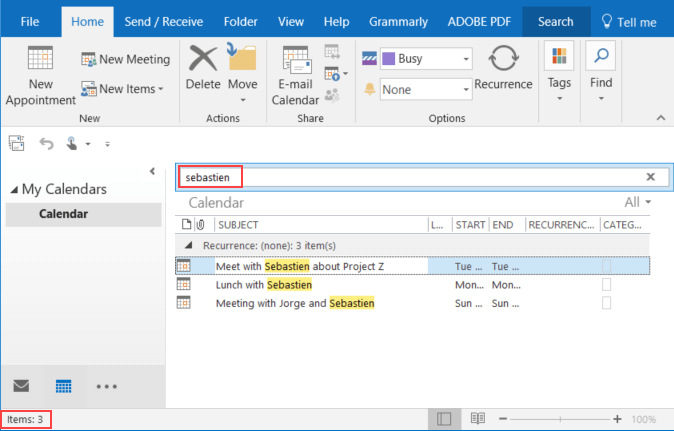Viewport: 674px width, 431px height.
Task: Toggle category box for Lunch with Sebastien
Action: (606, 285)
